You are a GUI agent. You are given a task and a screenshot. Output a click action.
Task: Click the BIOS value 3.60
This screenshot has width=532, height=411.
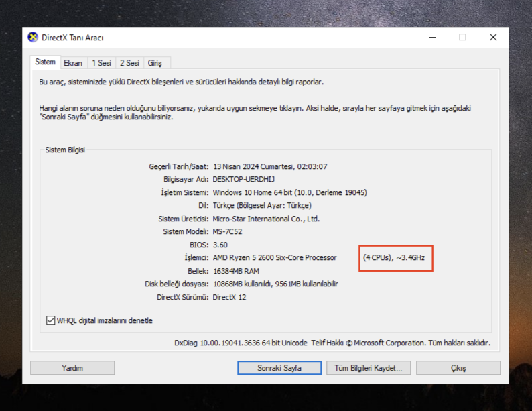[x=220, y=245]
